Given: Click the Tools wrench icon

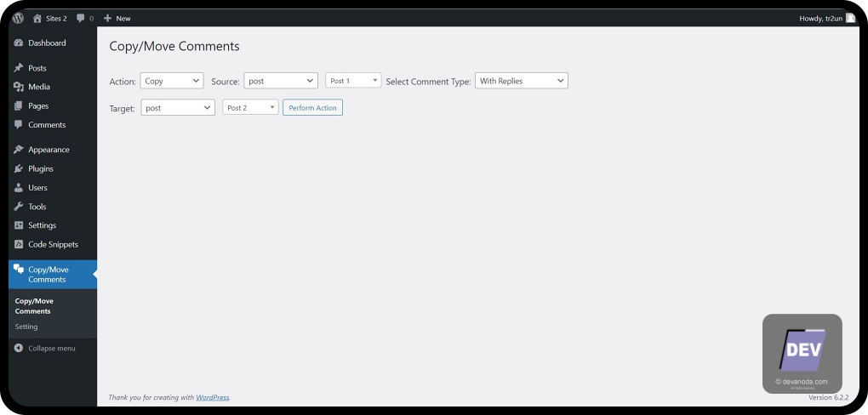Looking at the screenshot, I should point(18,207).
